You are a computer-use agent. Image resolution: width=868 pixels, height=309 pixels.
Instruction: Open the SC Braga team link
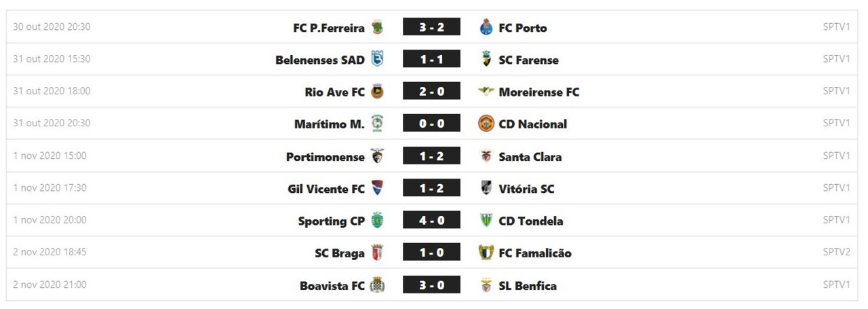(340, 253)
